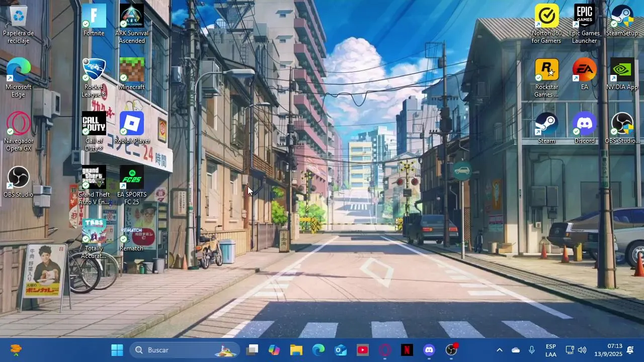Launch Copilot from the taskbar
The width and height of the screenshot is (644, 362).
(274, 350)
